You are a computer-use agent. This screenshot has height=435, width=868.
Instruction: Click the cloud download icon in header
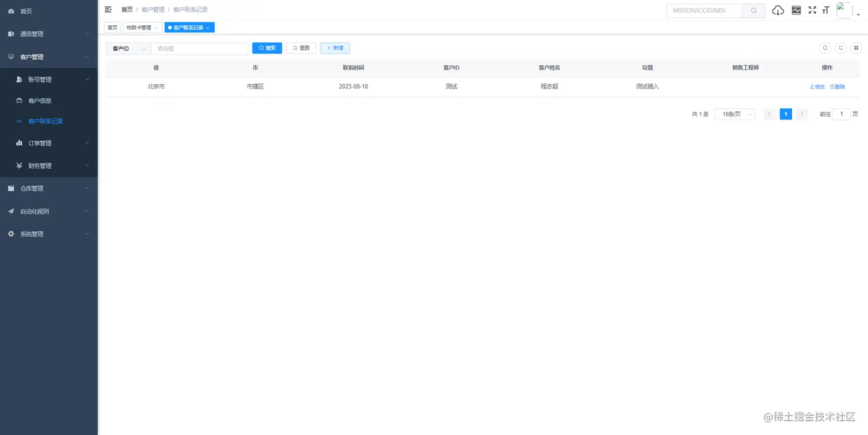click(778, 10)
